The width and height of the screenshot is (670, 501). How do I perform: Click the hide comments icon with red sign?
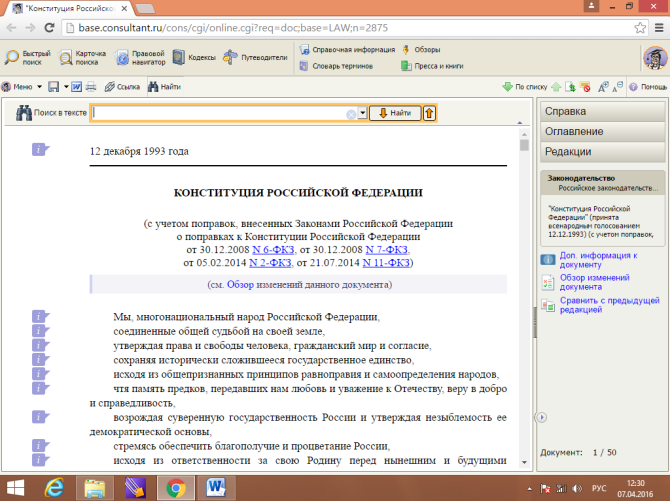click(x=585, y=87)
